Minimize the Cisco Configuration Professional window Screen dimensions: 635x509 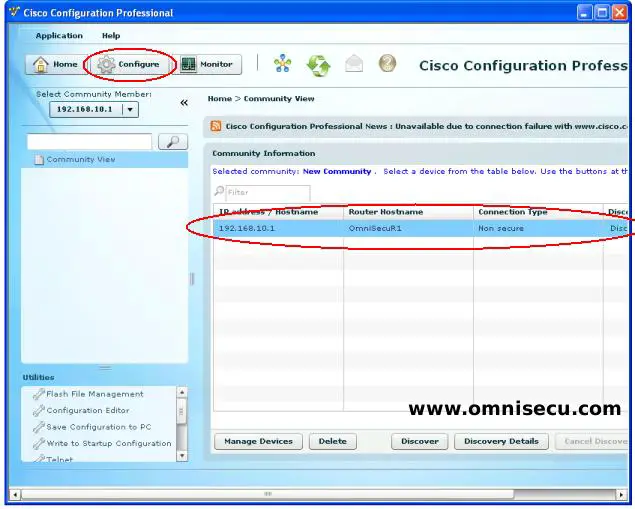[x=584, y=13]
